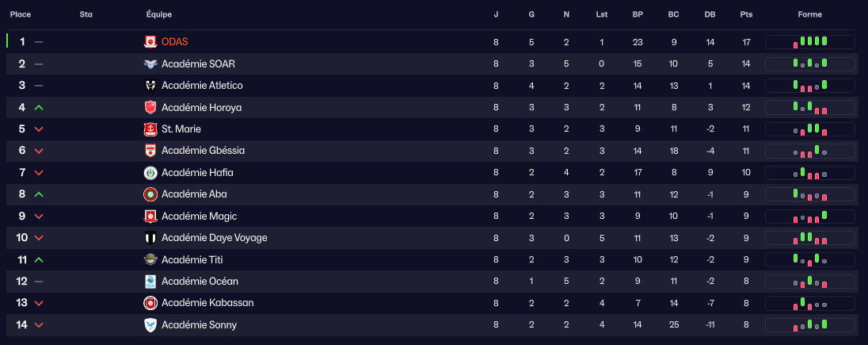Image resolution: width=868 pixels, height=345 pixels.
Task: Click the ODAS recent form chart
Action: point(809,42)
